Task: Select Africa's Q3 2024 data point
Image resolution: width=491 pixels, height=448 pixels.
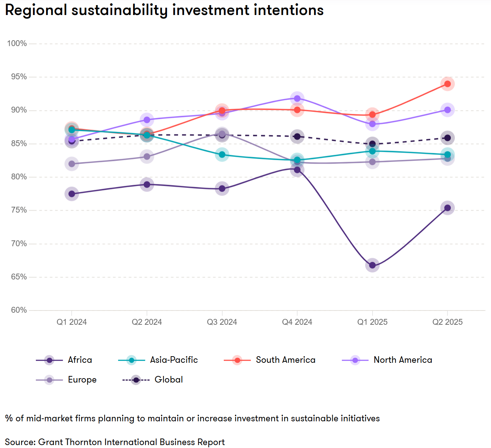Action: coord(222,189)
